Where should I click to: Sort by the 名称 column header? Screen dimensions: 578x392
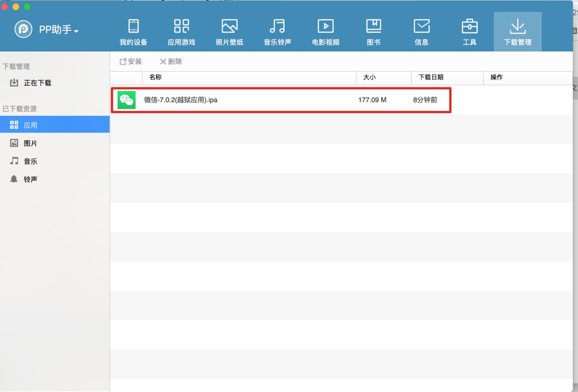coord(249,78)
